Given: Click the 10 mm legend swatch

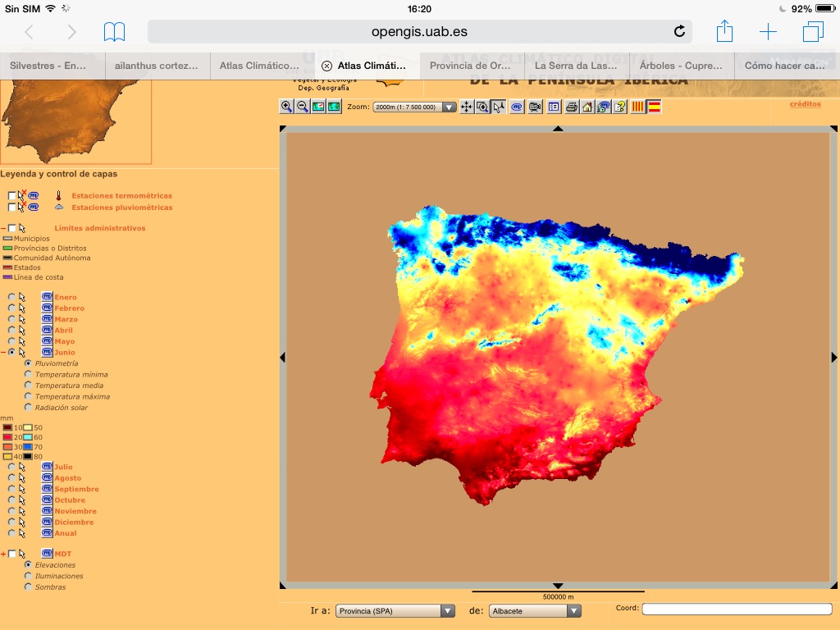Looking at the screenshot, I should pos(7,427).
